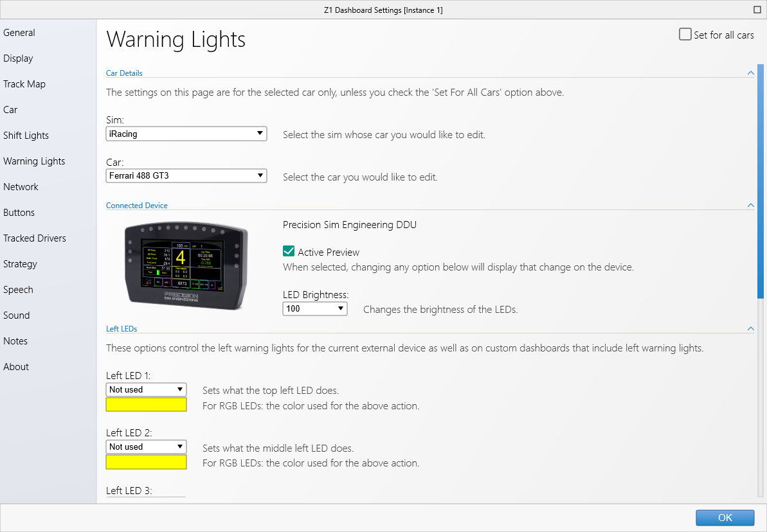Open the Network settings page
The height and width of the screenshot is (532, 767).
pyautogui.click(x=21, y=187)
